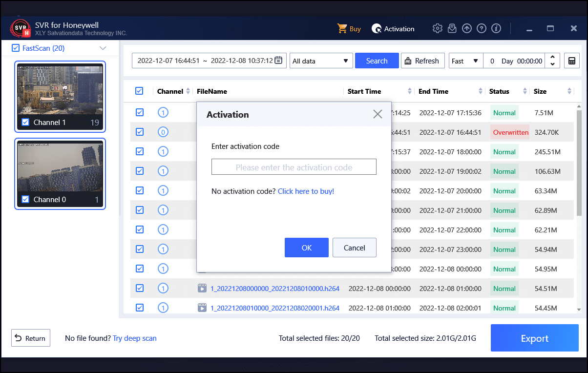Screen dimensions: 588x373
Task: Close the Activation dialog with X
Action: (x=378, y=114)
